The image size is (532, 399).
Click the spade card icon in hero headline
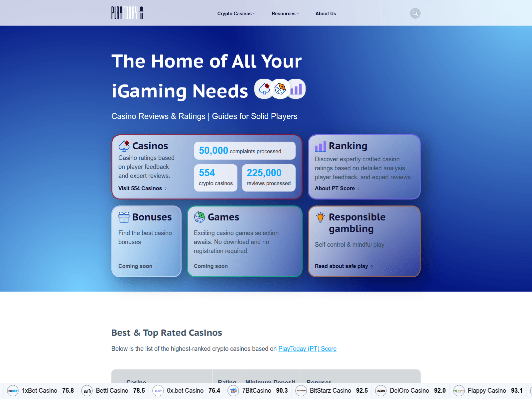tap(264, 89)
